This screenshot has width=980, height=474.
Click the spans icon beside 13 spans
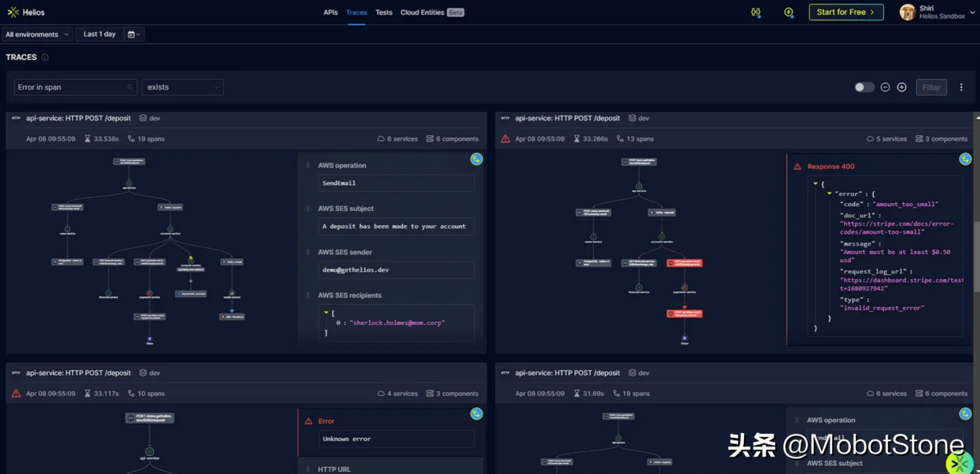coord(620,139)
